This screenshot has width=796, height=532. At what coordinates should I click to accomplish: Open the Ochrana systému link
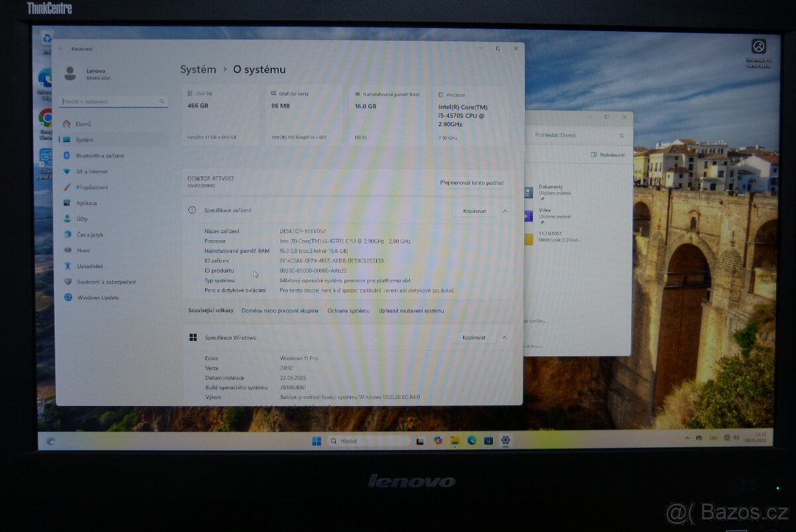tap(348, 310)
